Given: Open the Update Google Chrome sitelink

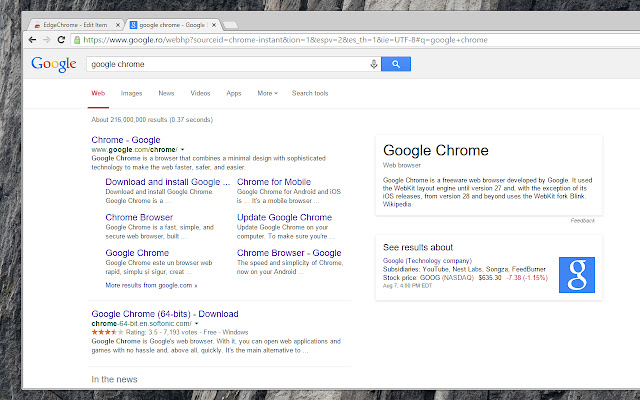Looking at the screenshot, I should coord(284,217).
